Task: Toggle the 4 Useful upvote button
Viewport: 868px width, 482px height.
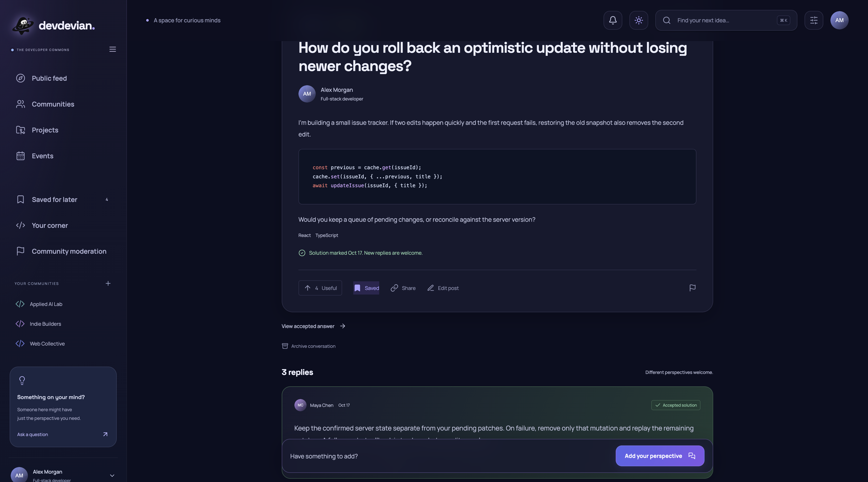Action: click(320, 288)
